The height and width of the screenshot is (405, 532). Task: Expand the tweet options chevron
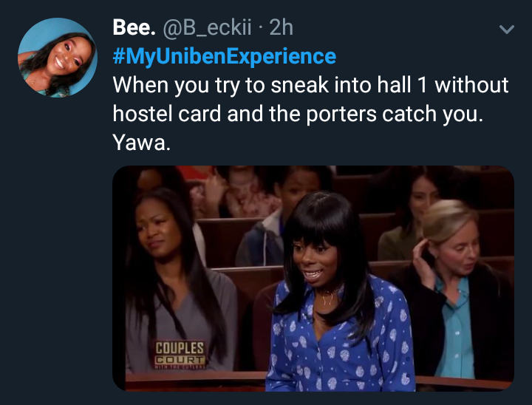pos(507,30)
